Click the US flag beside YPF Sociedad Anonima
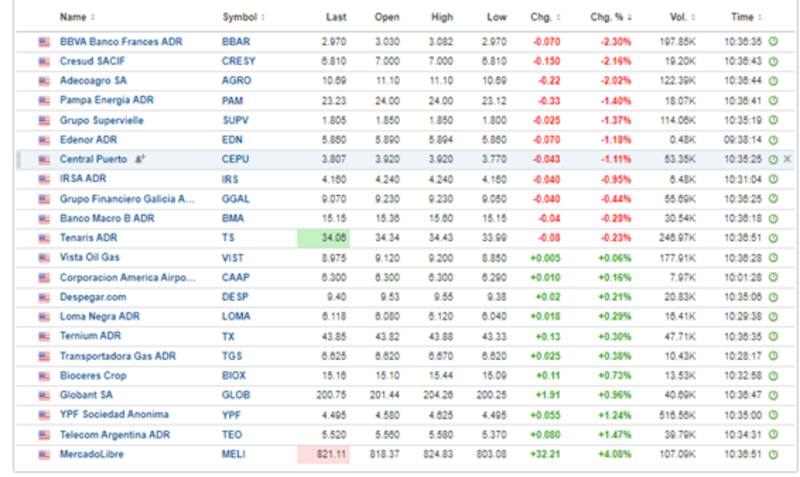 coord(43,414)
